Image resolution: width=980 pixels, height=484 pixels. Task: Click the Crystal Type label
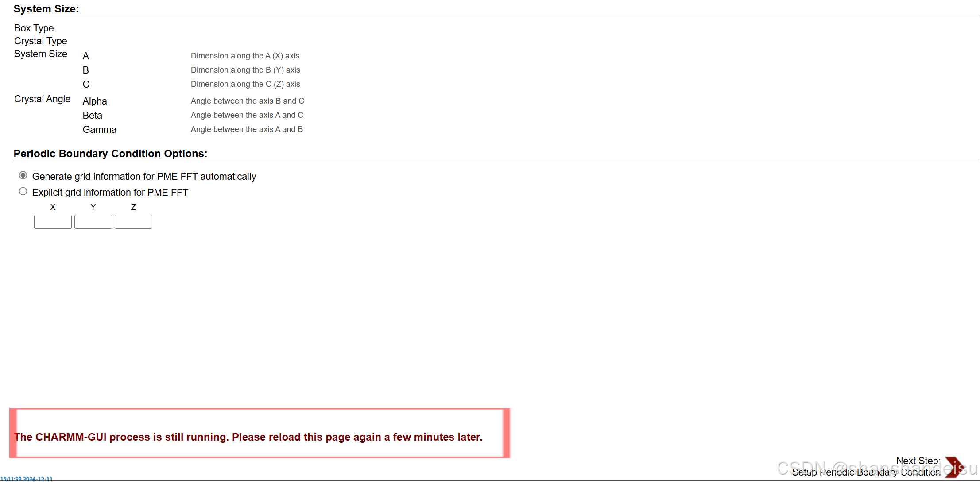(41, 41)
